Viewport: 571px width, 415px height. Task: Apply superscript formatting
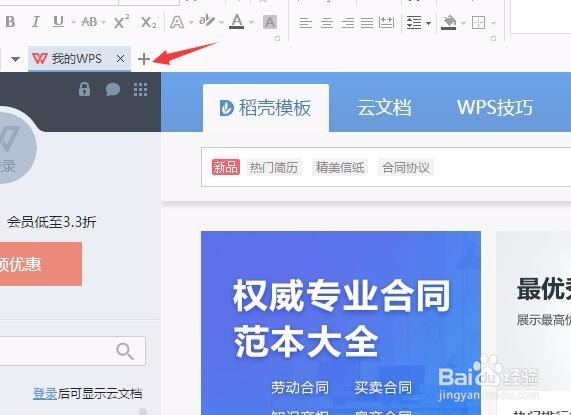click(x=121, y=22)
